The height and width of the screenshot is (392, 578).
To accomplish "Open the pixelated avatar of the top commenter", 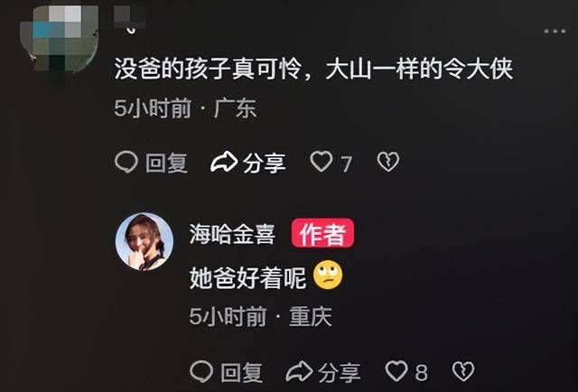I will (x=61, y=37).
